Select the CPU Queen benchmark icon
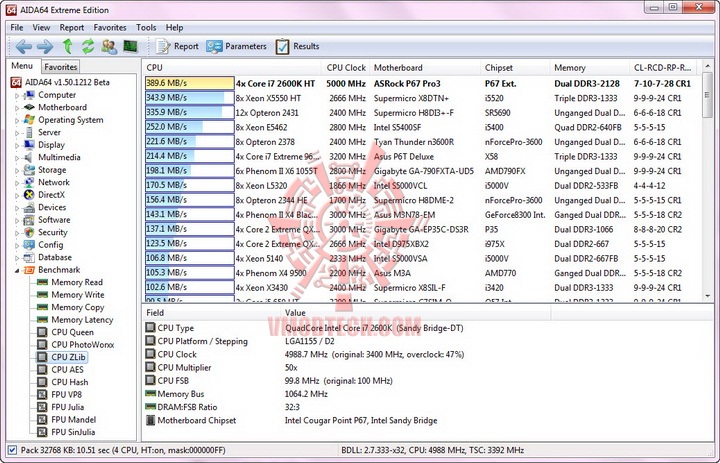Viewport: 720px width, 463px height. coord(42,332)
